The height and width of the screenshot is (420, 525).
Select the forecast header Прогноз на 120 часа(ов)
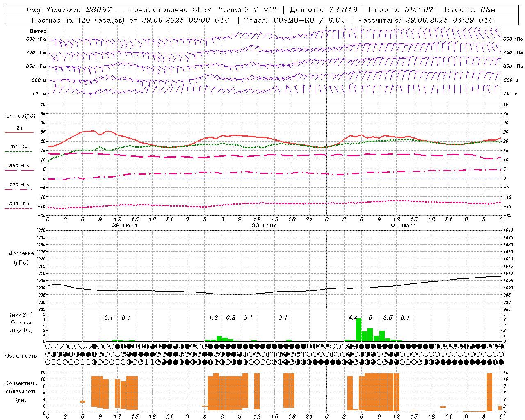click(x=79, y=20)
